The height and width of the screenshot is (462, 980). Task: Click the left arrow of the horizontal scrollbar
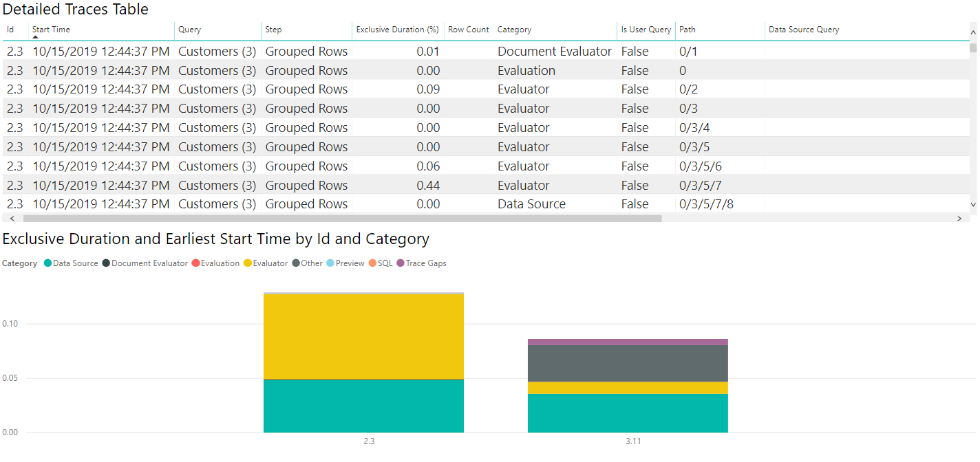click(12, 218)
